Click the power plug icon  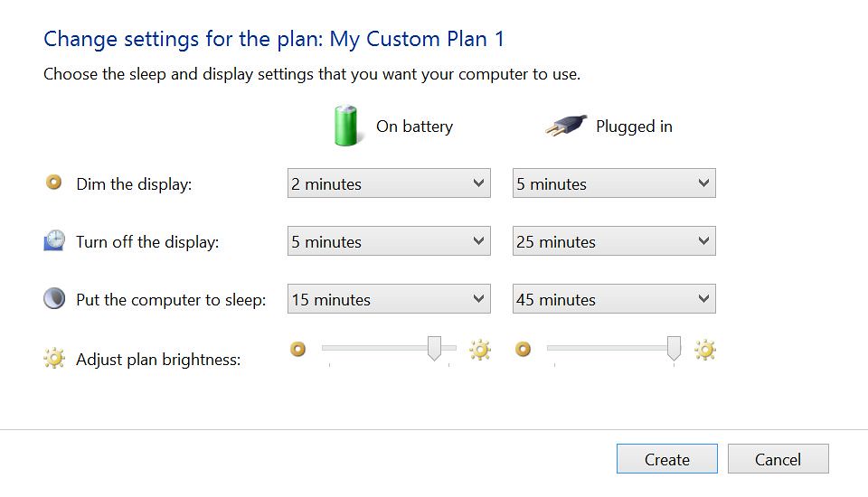tap(565, 127)
